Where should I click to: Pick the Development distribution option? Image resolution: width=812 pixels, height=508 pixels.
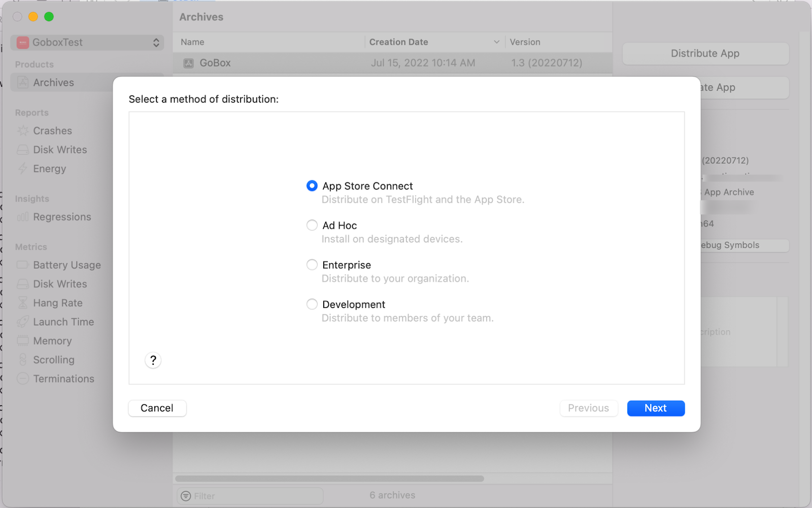click(x=312, y=304)
